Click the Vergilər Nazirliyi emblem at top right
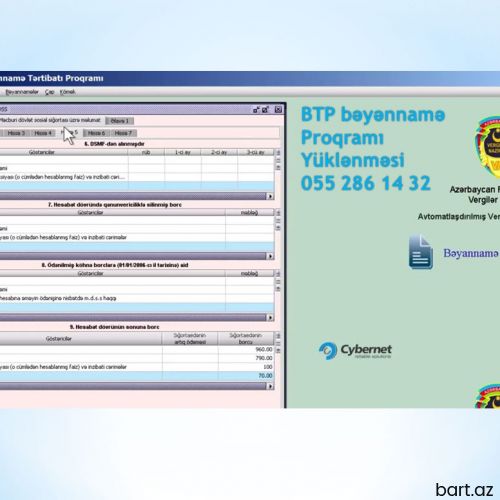The width and height of the screenshot is (500, 500). (488, 147)
